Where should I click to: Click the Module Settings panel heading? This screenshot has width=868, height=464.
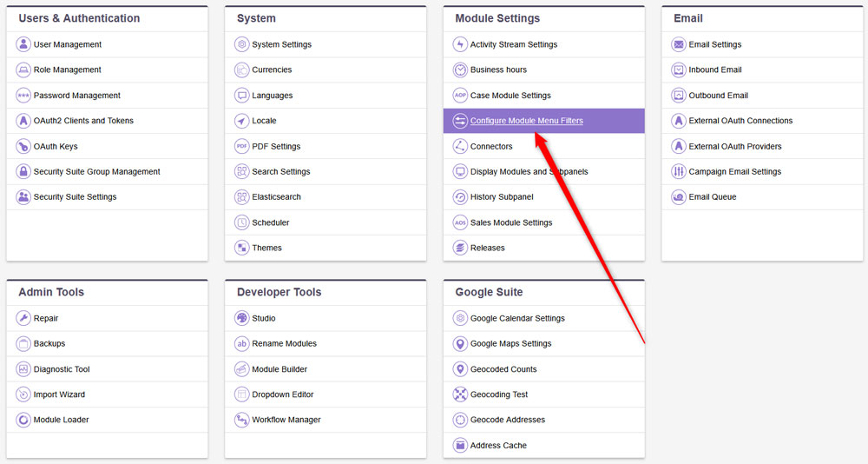[497, 18]
